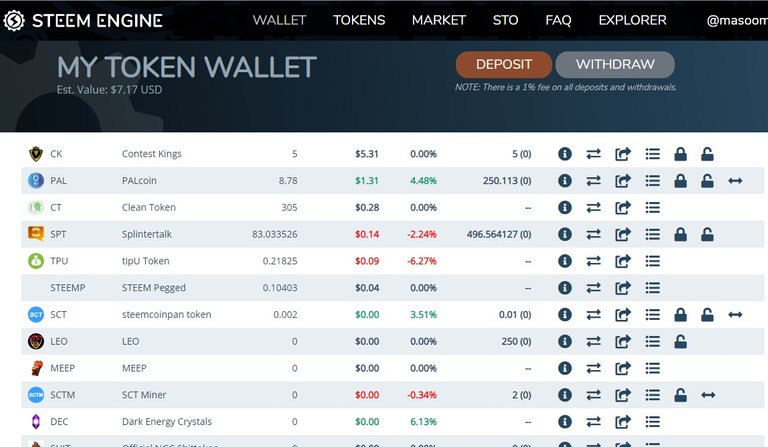Open the EXPLORER link

(x=632, y=20)
